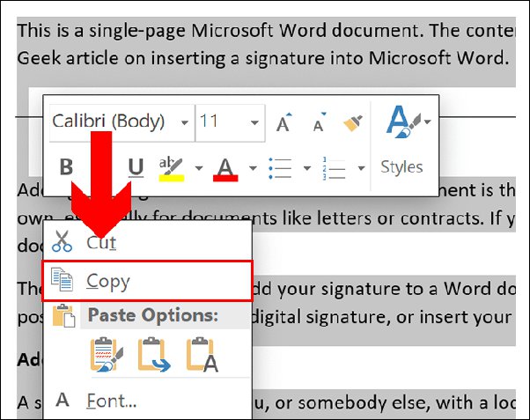Click the Increase Font Size icon
This screenshot has height=420, width=530.
click(283, 122)
